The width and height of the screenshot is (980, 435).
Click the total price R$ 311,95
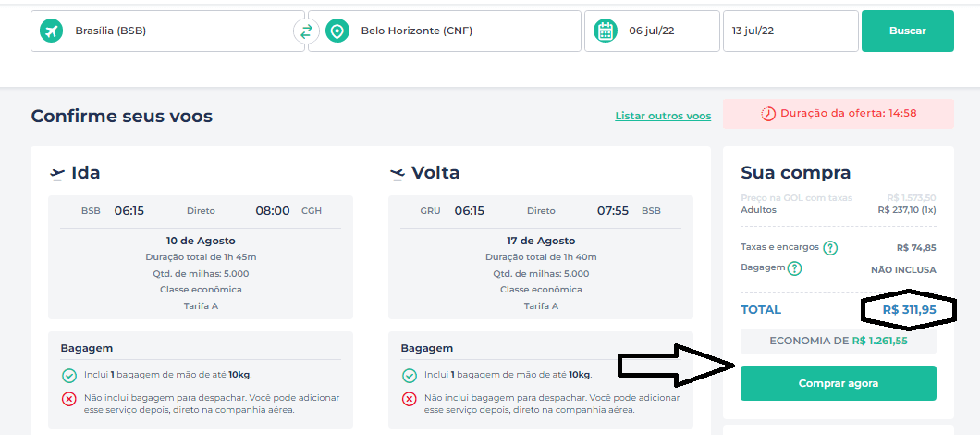pyautogui.click(x=910, y=310)
